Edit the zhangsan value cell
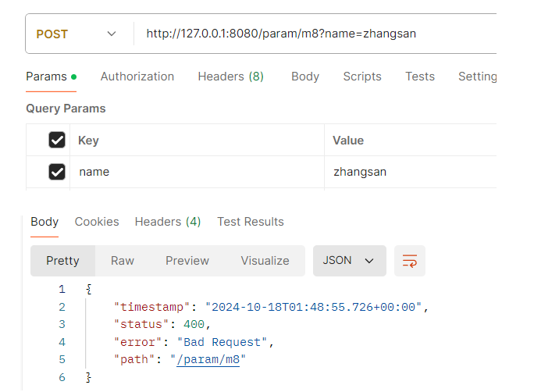The height and width of the screenshot is (392, 534). pos(411,172)
